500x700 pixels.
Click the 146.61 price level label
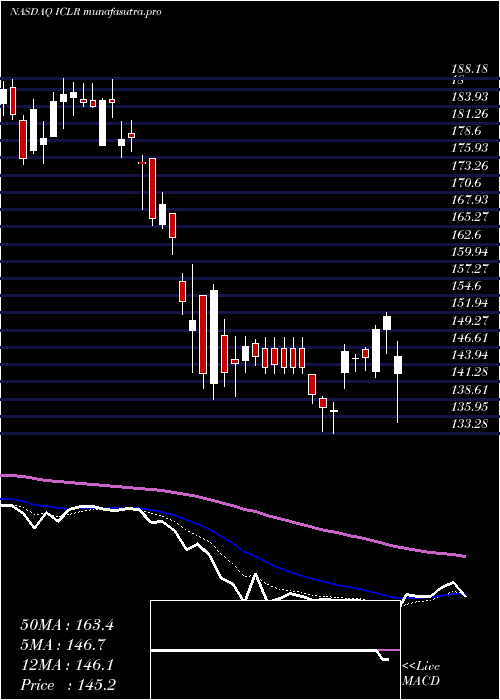pyautogui.click(x=470, y=338)
